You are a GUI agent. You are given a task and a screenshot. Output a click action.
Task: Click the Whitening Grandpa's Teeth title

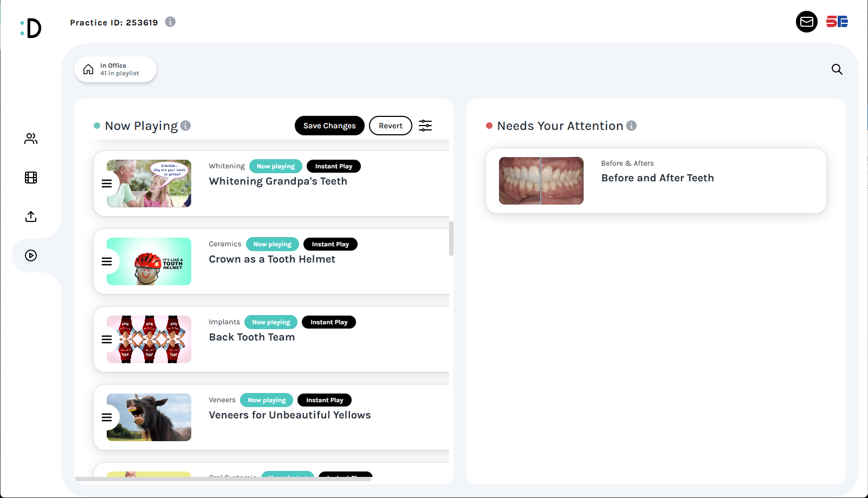[278, 181]
